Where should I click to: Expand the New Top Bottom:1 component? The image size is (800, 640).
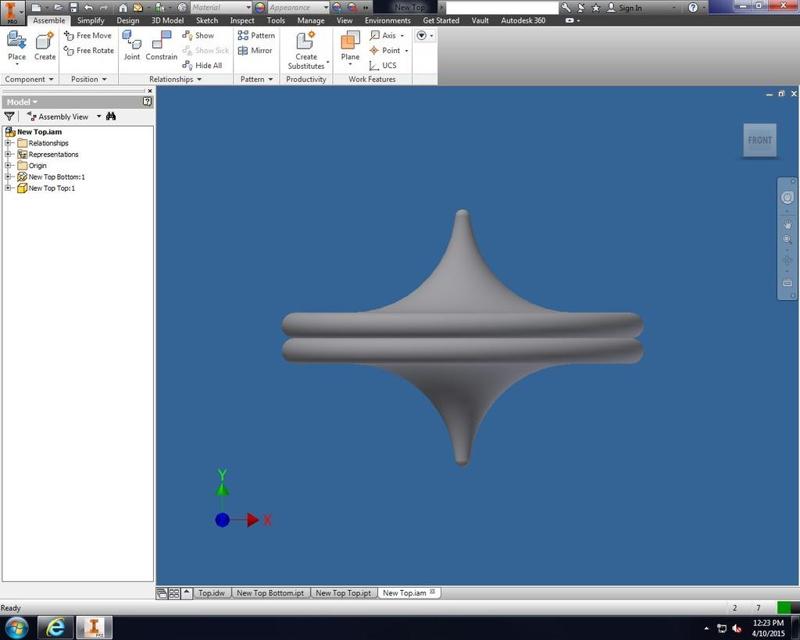8,177
